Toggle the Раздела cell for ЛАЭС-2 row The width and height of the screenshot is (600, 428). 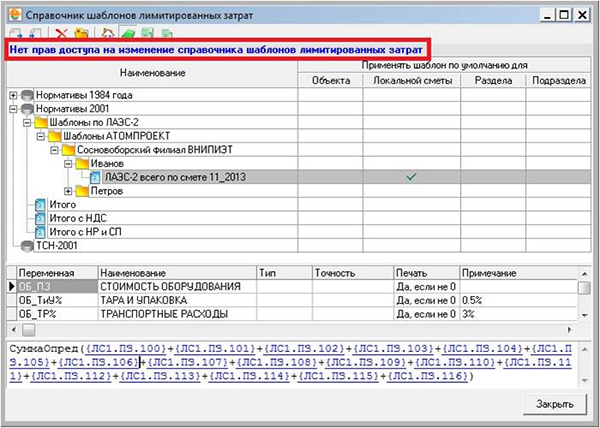[x=493, y=177]
